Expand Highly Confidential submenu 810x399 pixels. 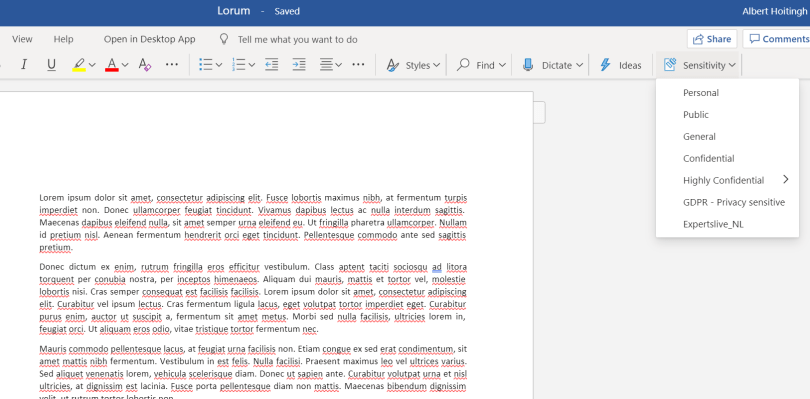(727, 180)
